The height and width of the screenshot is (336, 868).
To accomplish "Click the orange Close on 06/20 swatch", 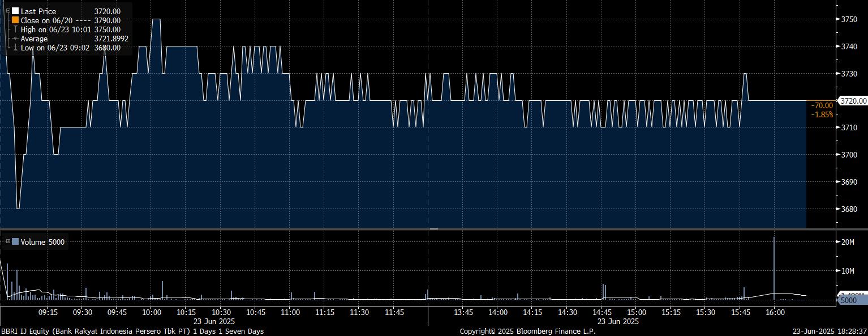I will (15, 20).
